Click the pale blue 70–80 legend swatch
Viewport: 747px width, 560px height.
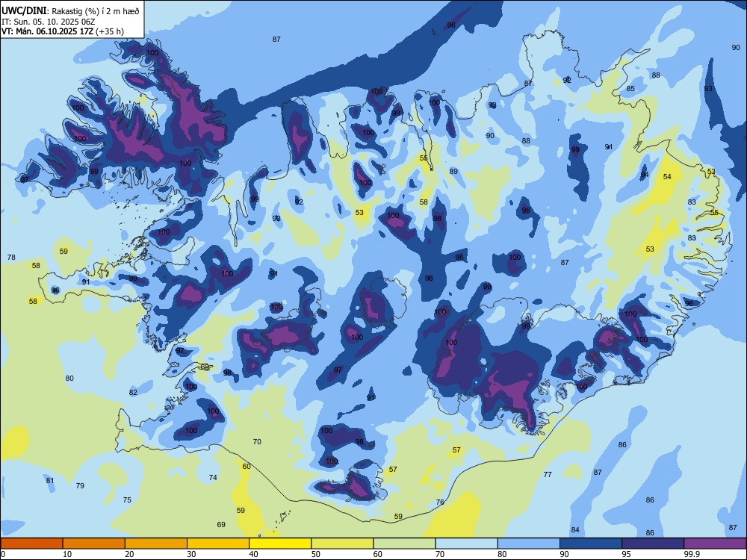coord(466,544)
